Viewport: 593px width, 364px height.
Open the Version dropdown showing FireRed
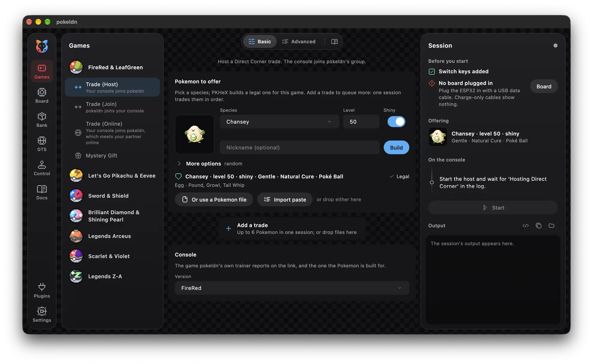(292, 288)
